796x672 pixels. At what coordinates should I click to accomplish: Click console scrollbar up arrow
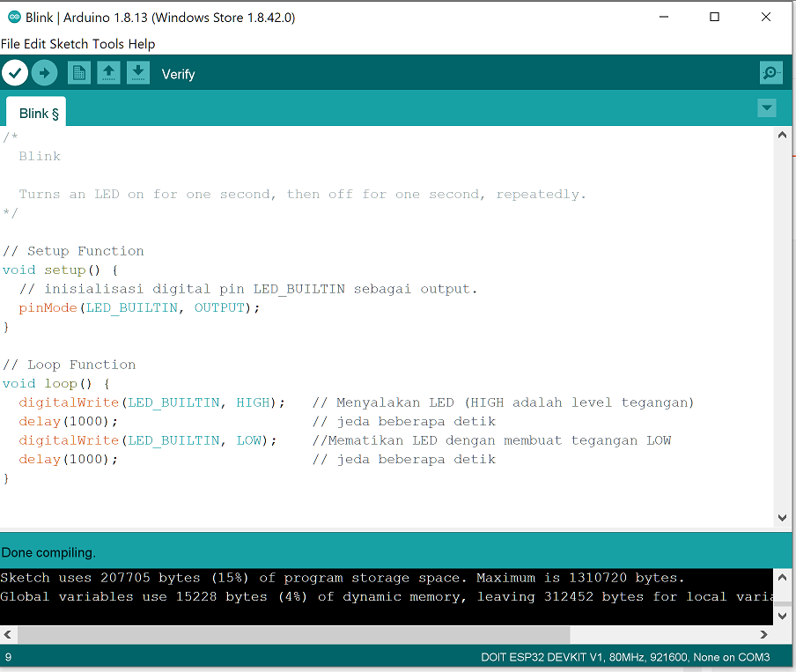782,578
